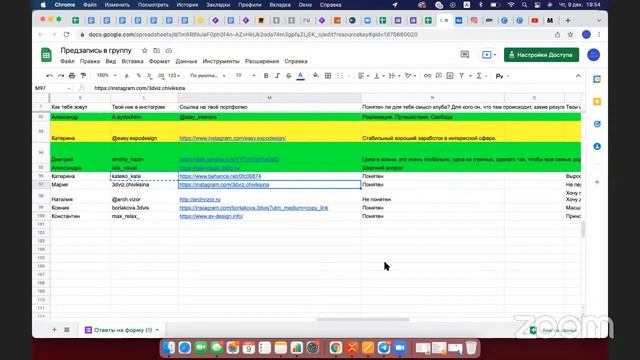Collapse the toolbar with chevron arrow
Viewport: 640px width, 360px height.
[x=578, y=76]
